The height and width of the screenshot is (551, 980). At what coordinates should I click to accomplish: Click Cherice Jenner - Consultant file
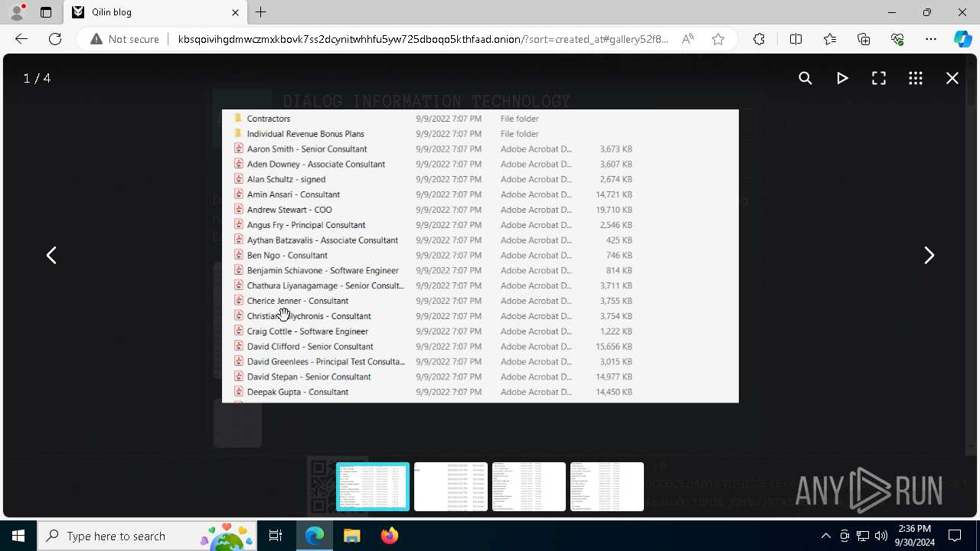[x=480, y=301]
